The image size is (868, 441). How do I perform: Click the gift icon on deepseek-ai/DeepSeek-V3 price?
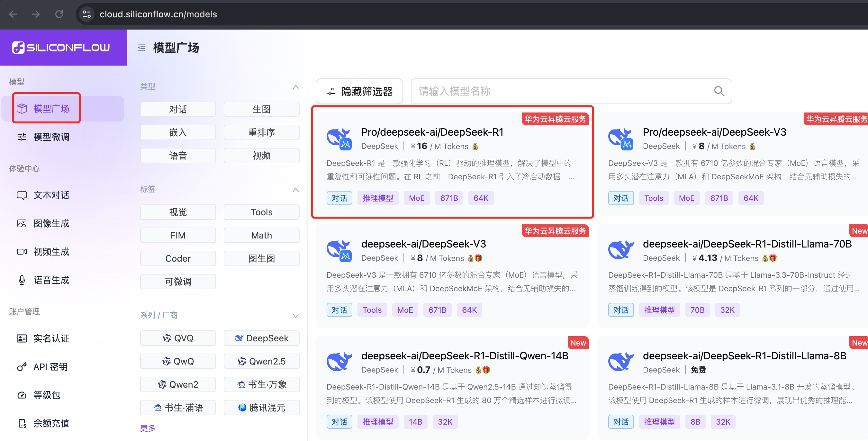(x=478, y=258)
